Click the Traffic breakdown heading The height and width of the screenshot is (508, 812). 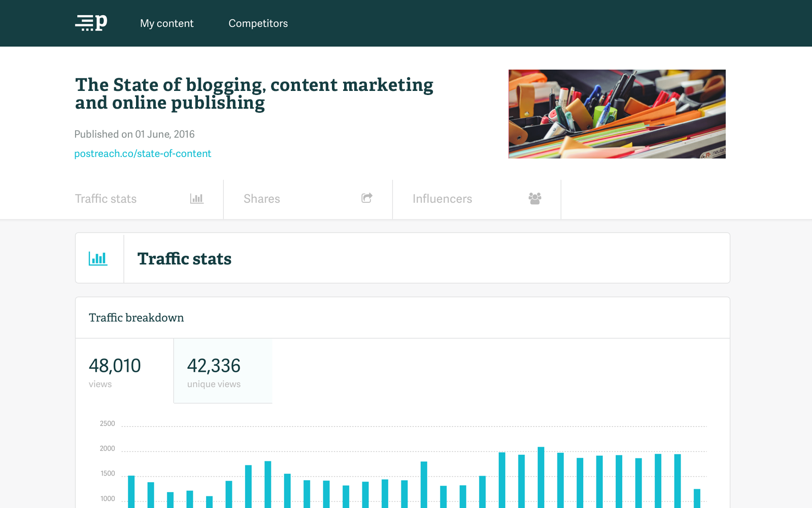click(x=137, y=318)
